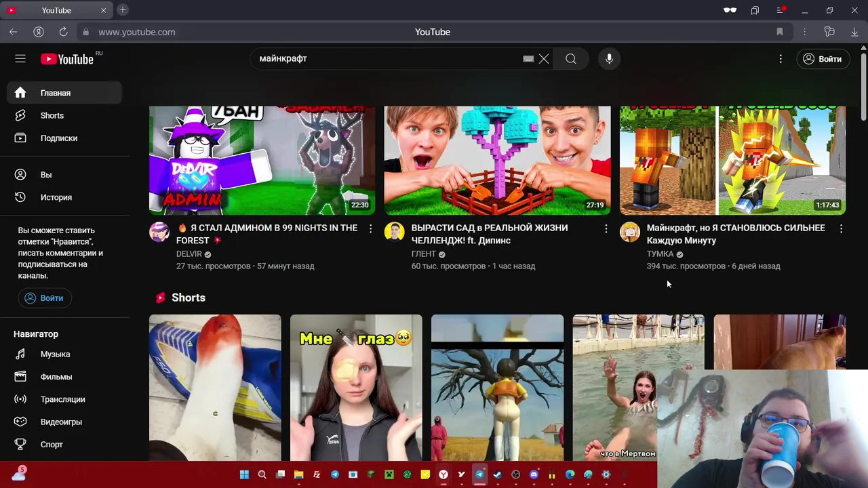This screenshot has width=868, height=488.
Task: Open Steam from taskbar
Action: [x=498, y=474]
